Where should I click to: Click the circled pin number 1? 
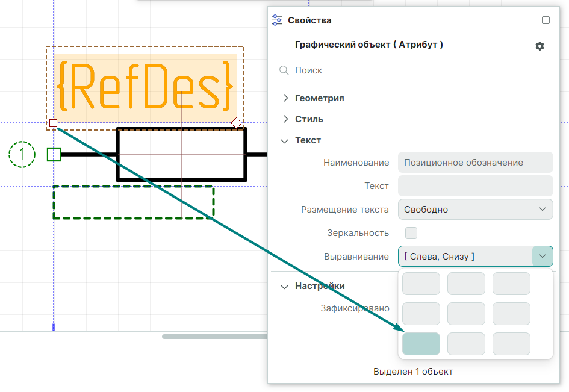(x=22, y=154)
